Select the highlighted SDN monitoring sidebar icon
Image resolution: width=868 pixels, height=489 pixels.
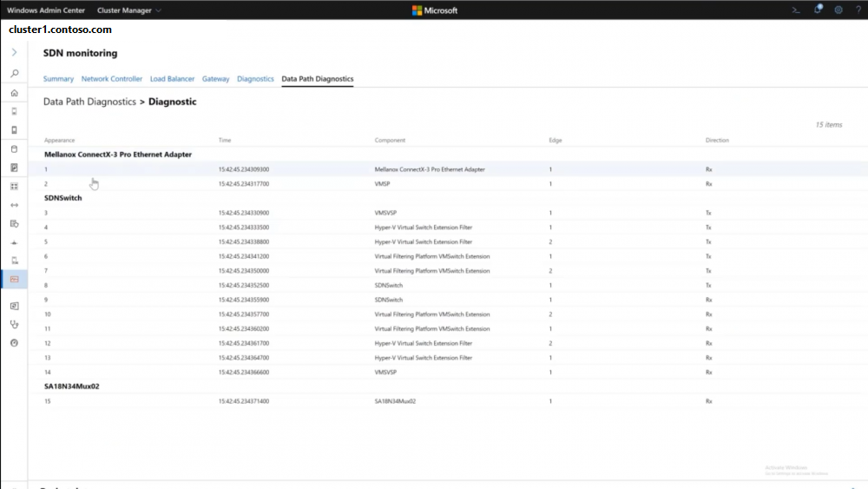[15, 279]
